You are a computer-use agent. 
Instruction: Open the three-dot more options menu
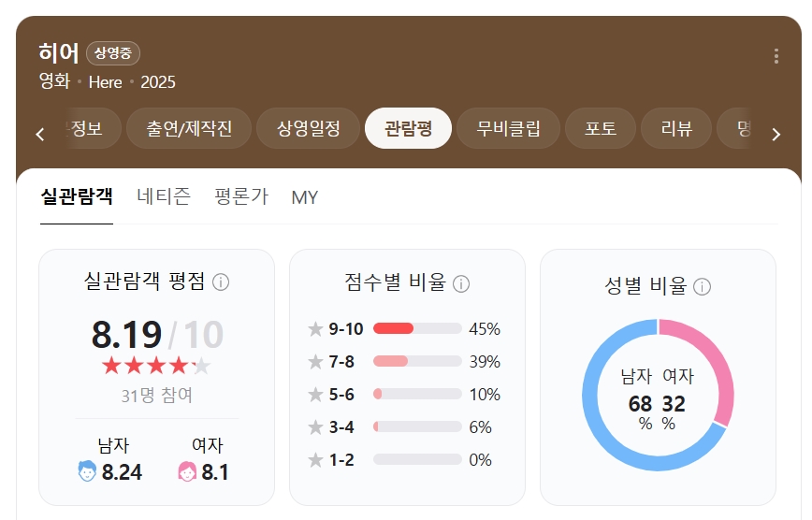[776, 56]
